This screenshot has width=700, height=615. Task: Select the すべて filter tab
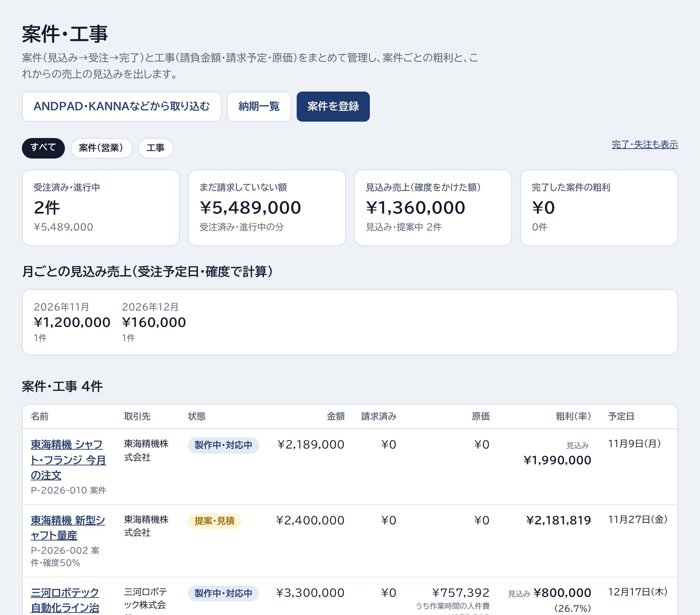43,148
